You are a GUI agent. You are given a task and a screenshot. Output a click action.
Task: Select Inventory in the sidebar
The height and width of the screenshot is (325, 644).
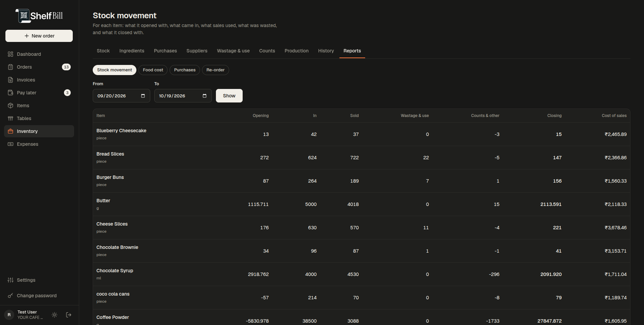[39, 131]
